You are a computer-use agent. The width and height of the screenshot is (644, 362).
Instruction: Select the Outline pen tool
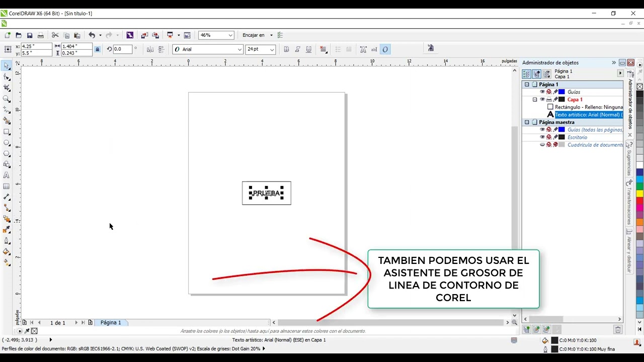point(7,241)
